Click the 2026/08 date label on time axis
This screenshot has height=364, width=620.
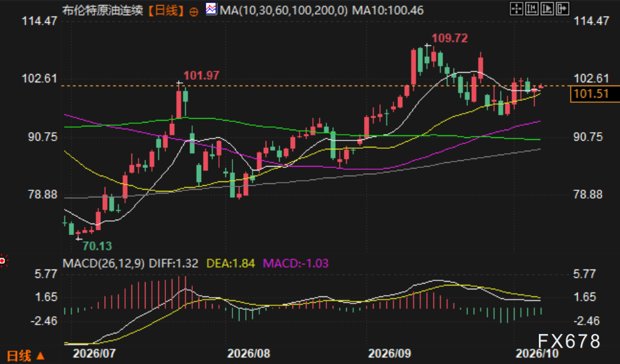[249, 353]
